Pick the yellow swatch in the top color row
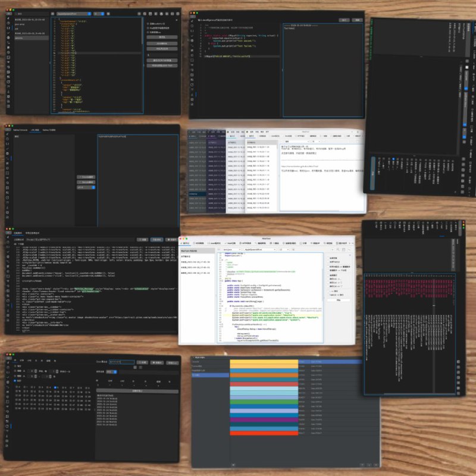The height and width of the screenshot is (476, 476). [264, 362]
